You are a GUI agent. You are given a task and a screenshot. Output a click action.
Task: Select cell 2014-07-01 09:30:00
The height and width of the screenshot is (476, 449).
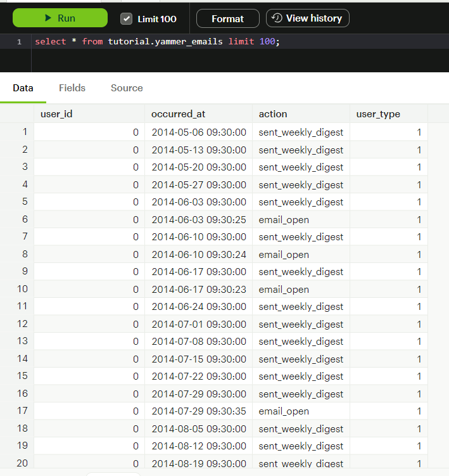tap(199, 325)
